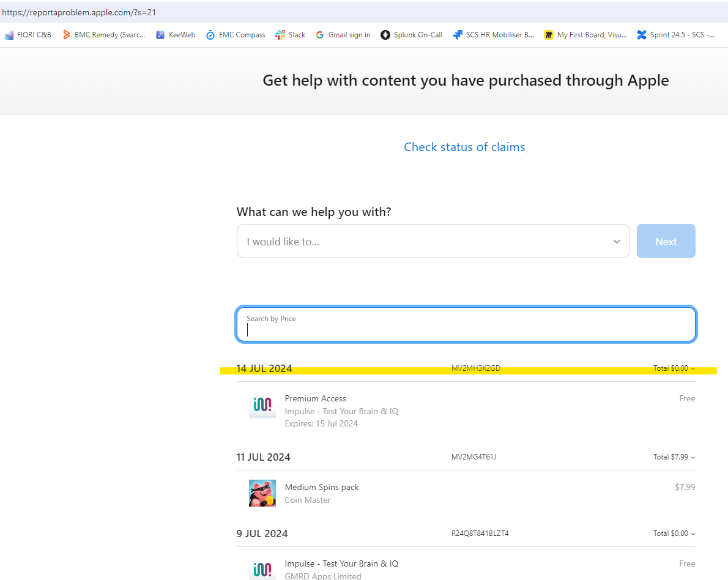728x580 pixels.
Task: Click the Next button
Action: [666, 242]
